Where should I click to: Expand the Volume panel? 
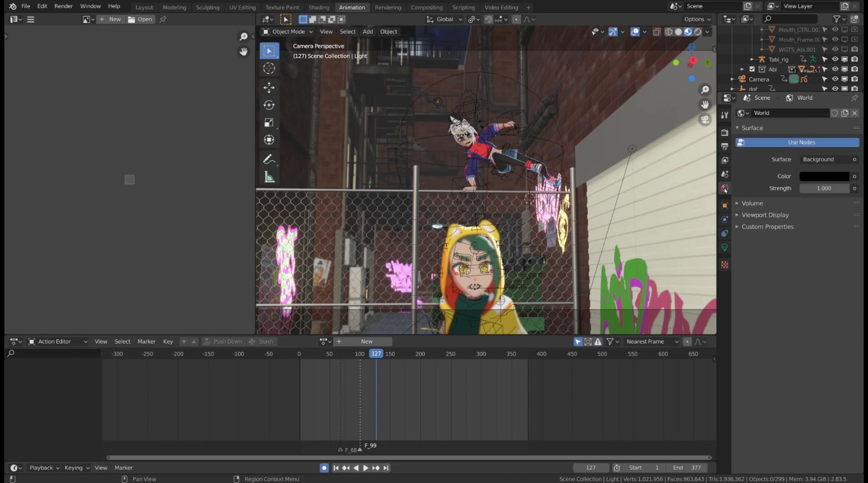752,203
